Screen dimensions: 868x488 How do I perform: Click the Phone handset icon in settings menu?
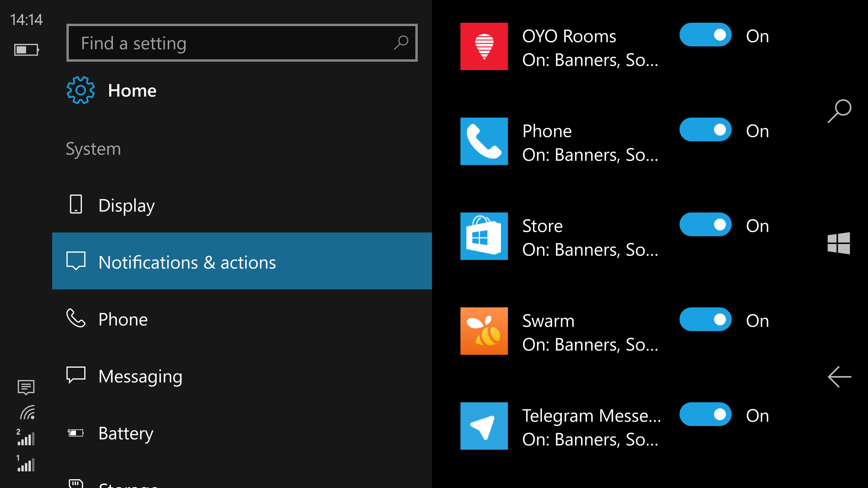click(x=76, y=318)
